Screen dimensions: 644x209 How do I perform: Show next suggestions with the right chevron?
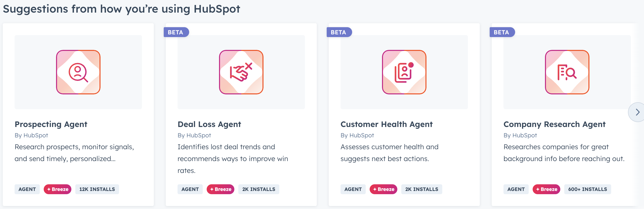click(x=637, y=112)
